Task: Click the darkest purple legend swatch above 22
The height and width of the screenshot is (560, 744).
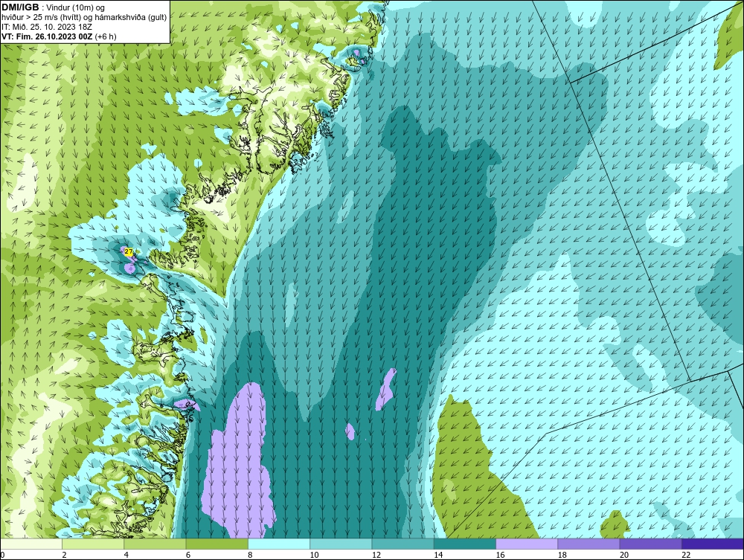Action: click(x=712, y=544)
